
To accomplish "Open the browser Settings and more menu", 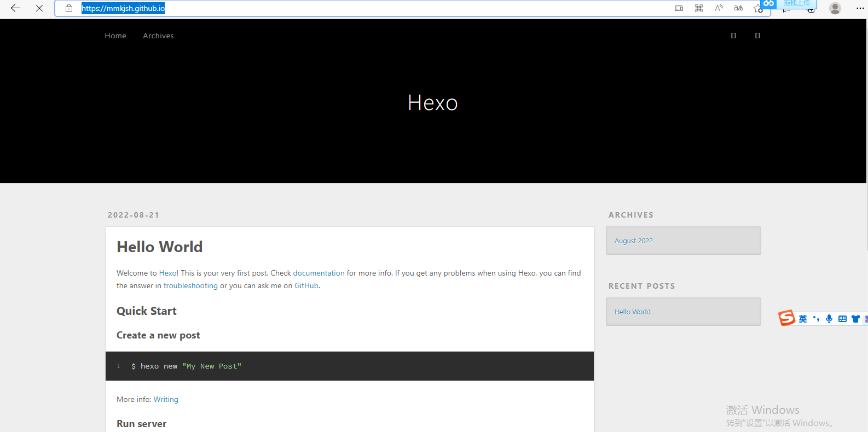I will coord(860,8).
